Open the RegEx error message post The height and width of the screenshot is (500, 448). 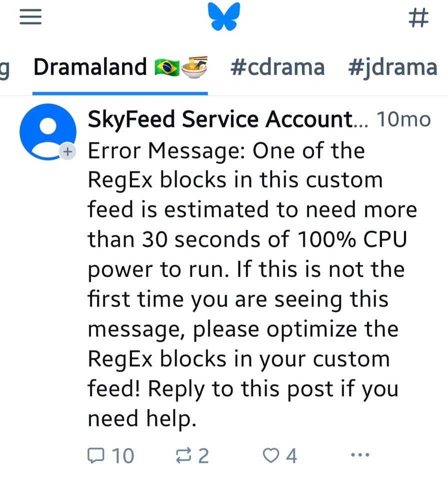(250, 285)
